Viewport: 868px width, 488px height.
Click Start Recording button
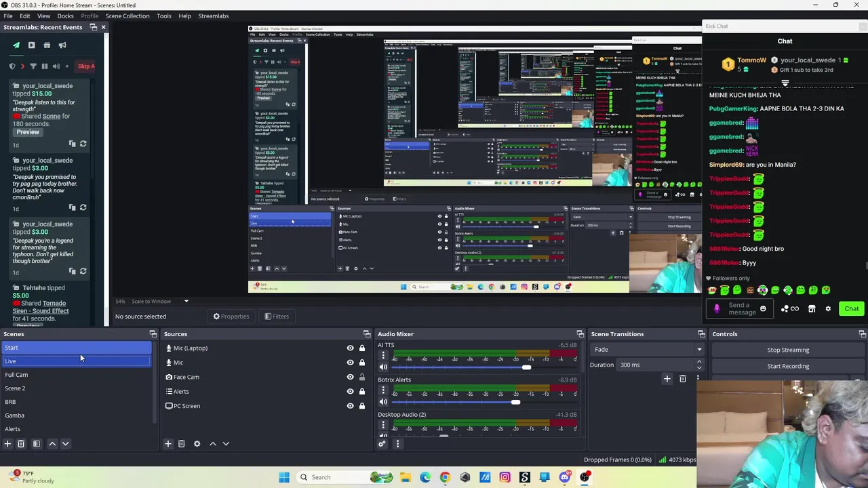point(788,366)
